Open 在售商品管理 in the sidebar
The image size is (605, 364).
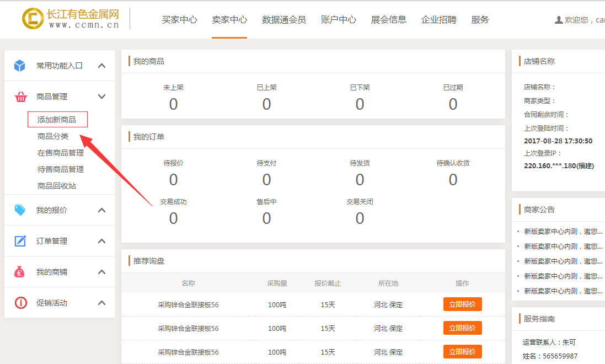tap(61, 153)
